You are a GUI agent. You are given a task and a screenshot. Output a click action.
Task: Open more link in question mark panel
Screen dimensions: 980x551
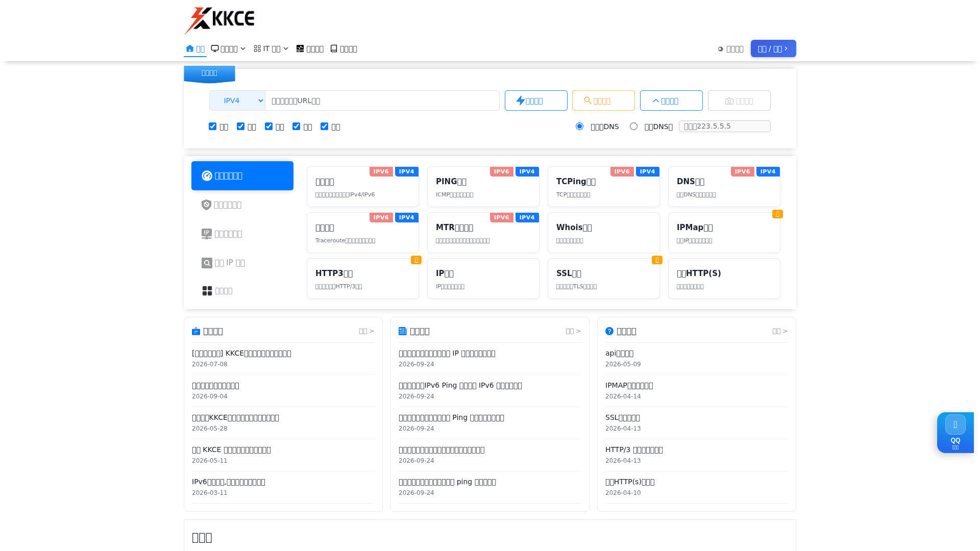(780, 331)
